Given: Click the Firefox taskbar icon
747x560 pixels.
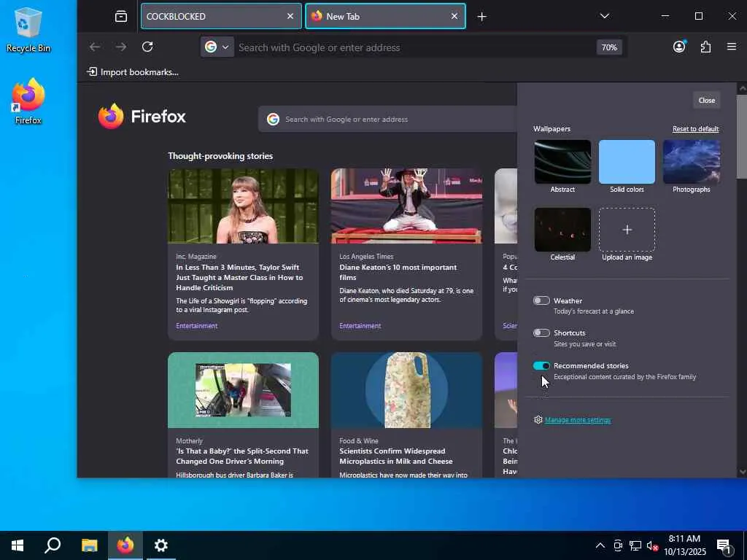Looking at the screenshot, I should (125, 545).
